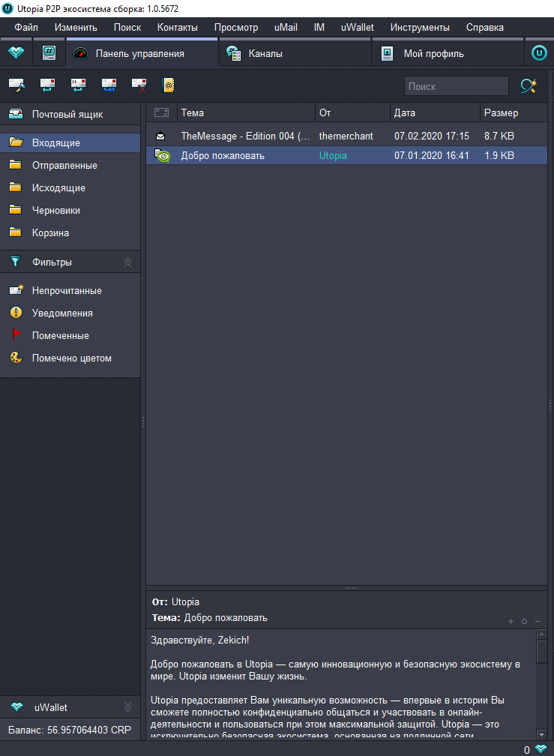
Task: Click in the Поиск search field
Action: (457, 86)
